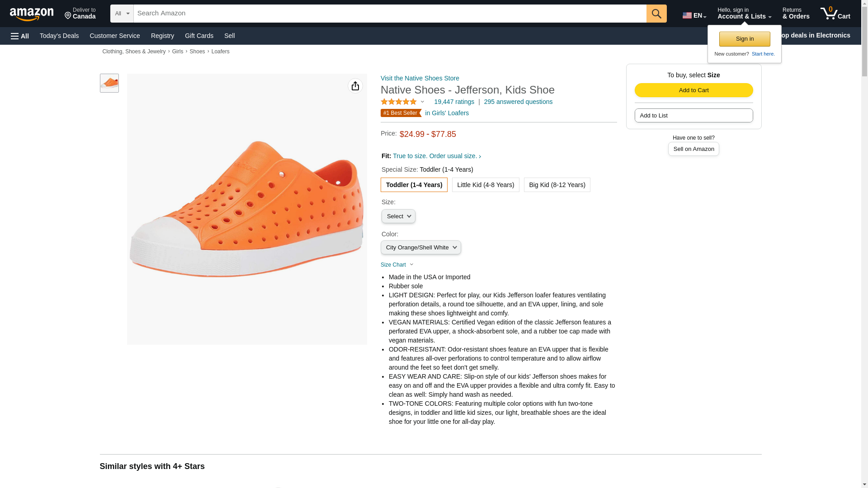Open Today's Deals in navigation

pyautogui.click(x=59, y=36)
